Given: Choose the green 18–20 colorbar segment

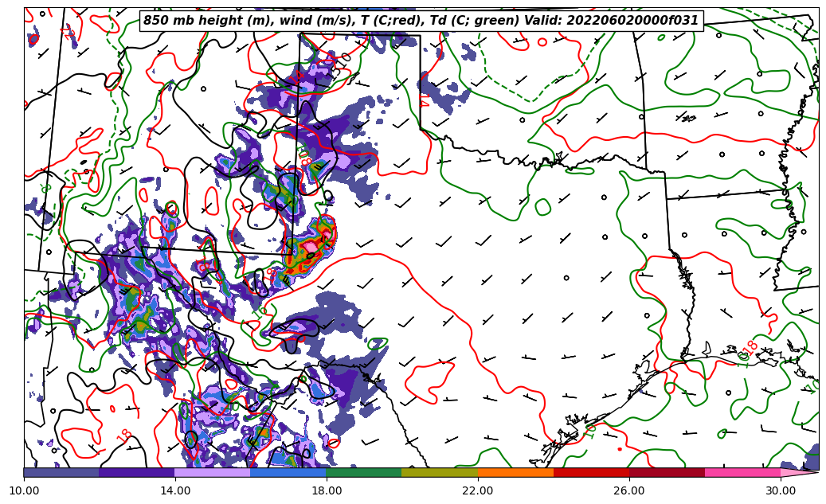Looking at the screenshot, I should (364, 472).
